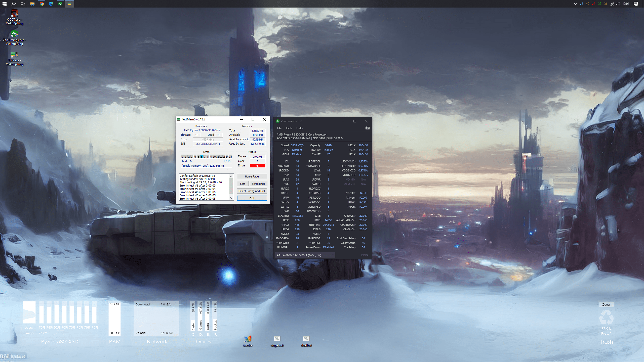This screenshot has width=644, height=362.
Task: Open the action center notification icon
Action: [x=636, y=4]
